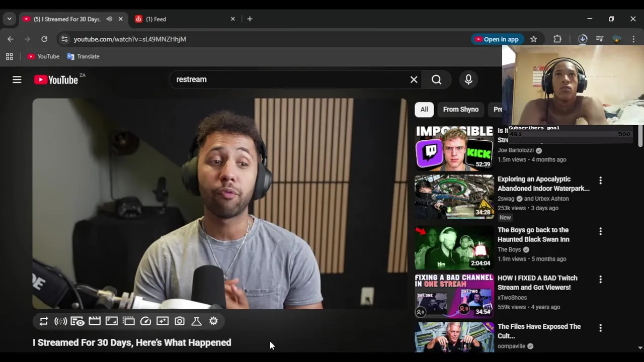Visit the oompaville channel
The width and height of the screenshot is (644, 362).
coord(511,346)
